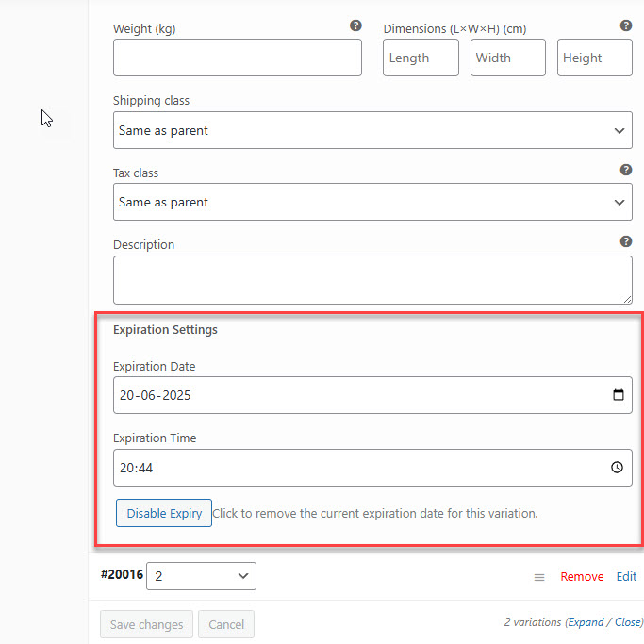Open the Description help tooltip icon

[625, 241]
